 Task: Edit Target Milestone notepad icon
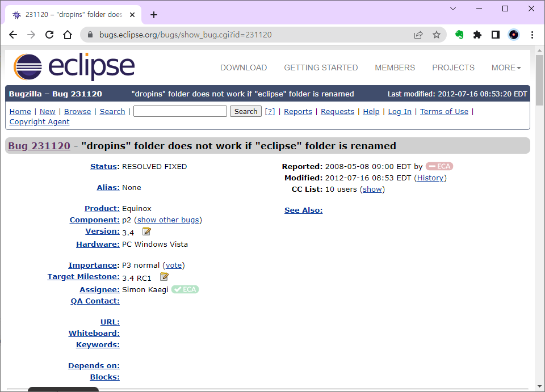tap(164, 277)
